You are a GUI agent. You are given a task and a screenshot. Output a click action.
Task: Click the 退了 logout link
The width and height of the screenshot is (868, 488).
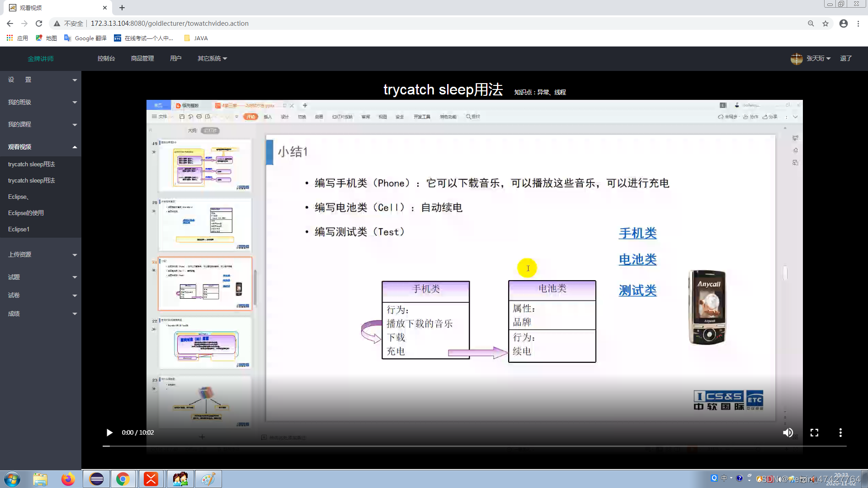pyautogui.click(x=845, y=58)
